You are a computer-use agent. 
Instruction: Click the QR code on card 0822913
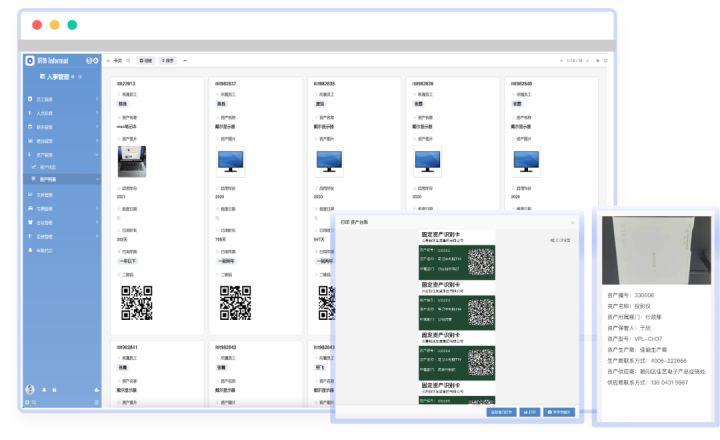coord(136,301)
